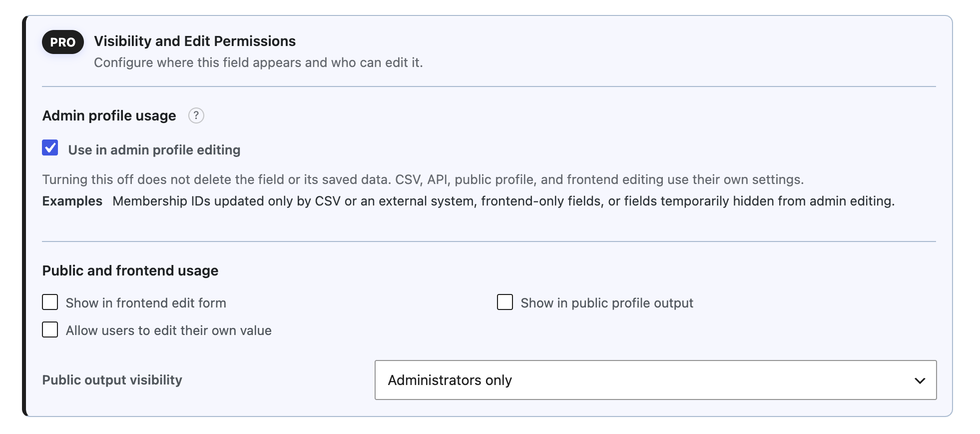Click the chevron arrow of the visibility dropdown

click(x=920, y=380)
